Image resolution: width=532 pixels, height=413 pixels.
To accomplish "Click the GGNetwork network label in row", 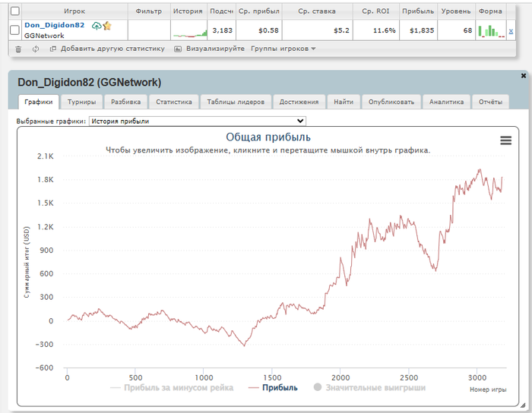I will pos(44,36).
